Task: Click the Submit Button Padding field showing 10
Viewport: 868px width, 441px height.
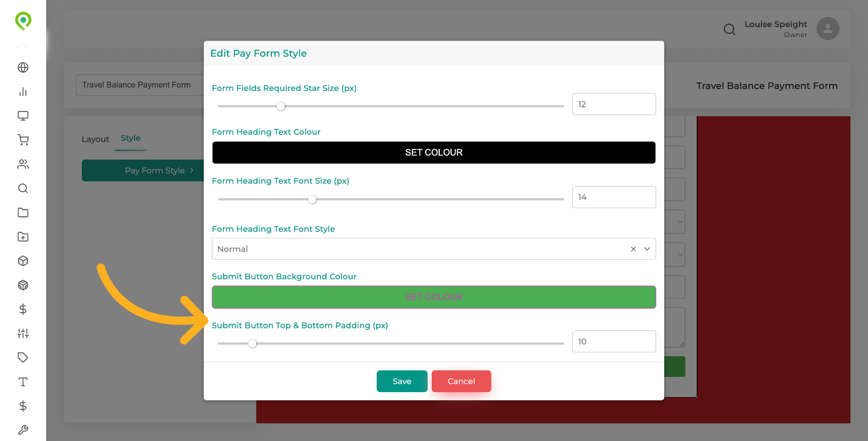Action: coord(614,341)
